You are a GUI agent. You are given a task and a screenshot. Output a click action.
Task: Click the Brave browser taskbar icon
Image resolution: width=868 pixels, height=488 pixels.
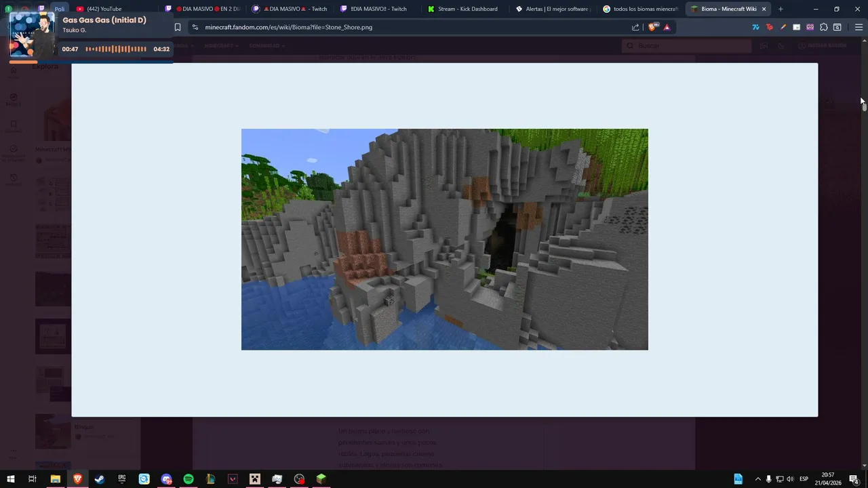pyautogui.click(x=77, y=479)
